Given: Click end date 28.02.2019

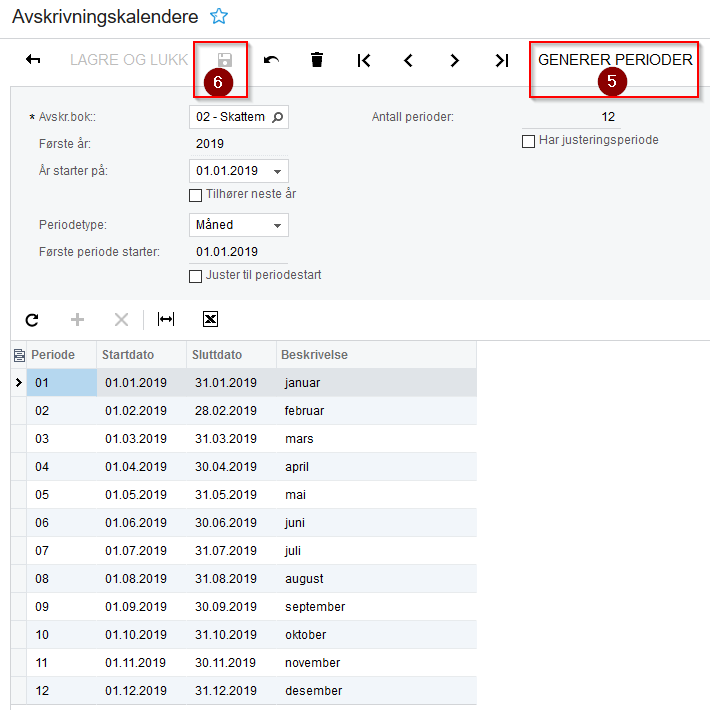Looking at the screenshot, I should tap(231, 411).
